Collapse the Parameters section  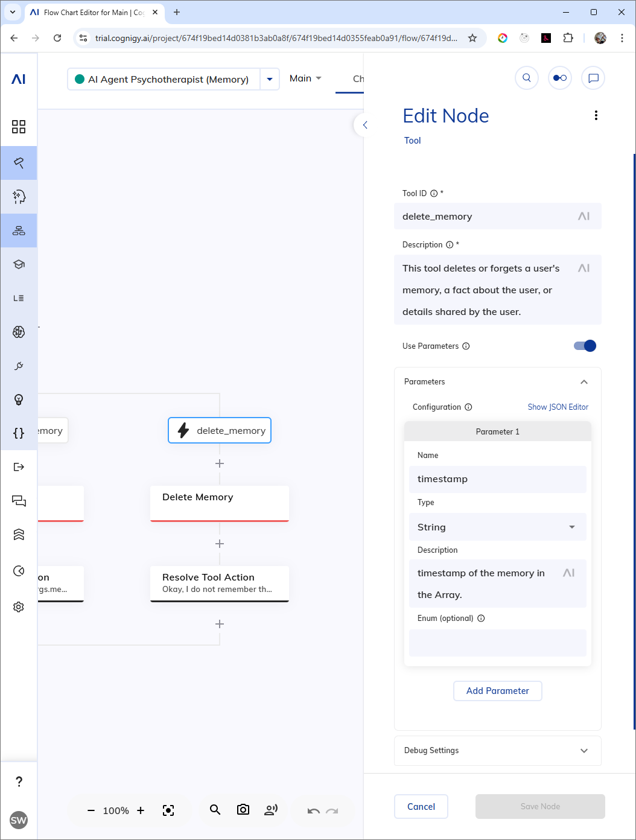tap(584, 382)
